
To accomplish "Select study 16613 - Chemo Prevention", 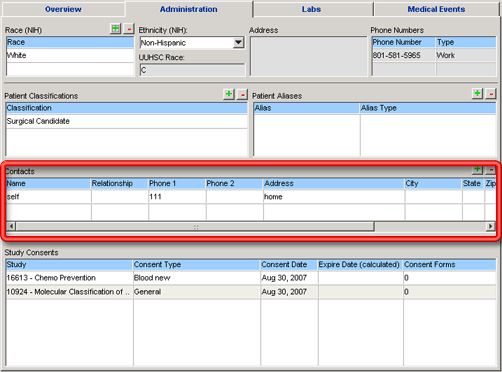I will pos(69,278).
